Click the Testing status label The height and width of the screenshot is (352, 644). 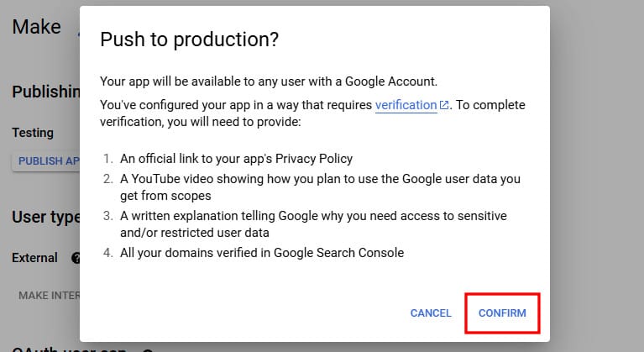point(33,133)
